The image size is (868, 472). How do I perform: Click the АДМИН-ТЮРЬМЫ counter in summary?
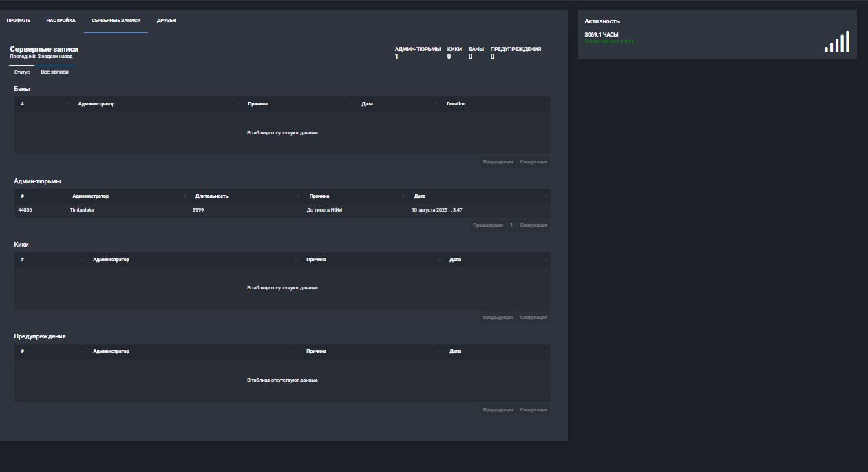pyautogui.click(x=418, y=52)
